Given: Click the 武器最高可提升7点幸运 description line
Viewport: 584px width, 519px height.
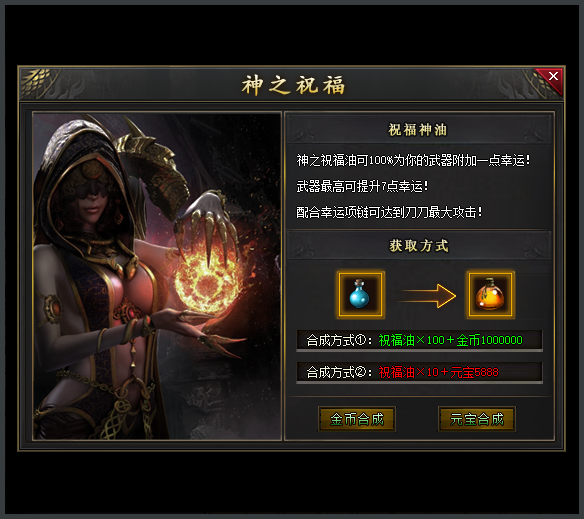Looking at the screenshot, I should tap(362, 186).
